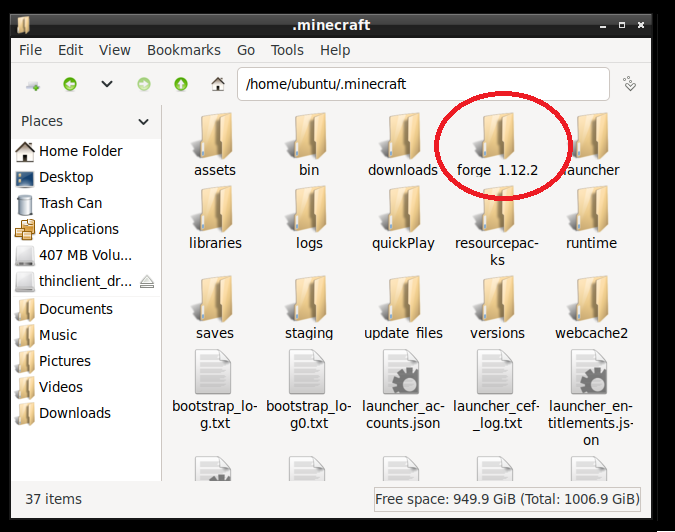Click the .minecraft window title icon
Image resolution: width=675 pixels, height=532 pixels.
[x=23, y=25]
